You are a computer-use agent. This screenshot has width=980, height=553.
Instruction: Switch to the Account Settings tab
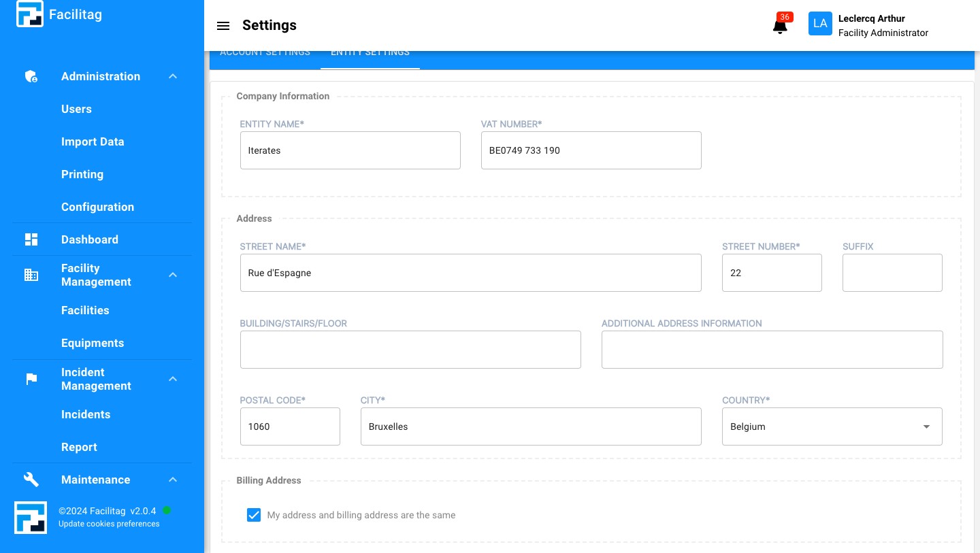click(265, 52)
